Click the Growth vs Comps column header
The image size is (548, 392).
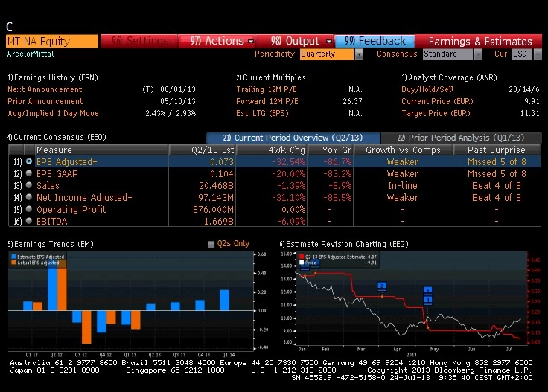pyautogui.click(x=403, y=150)
